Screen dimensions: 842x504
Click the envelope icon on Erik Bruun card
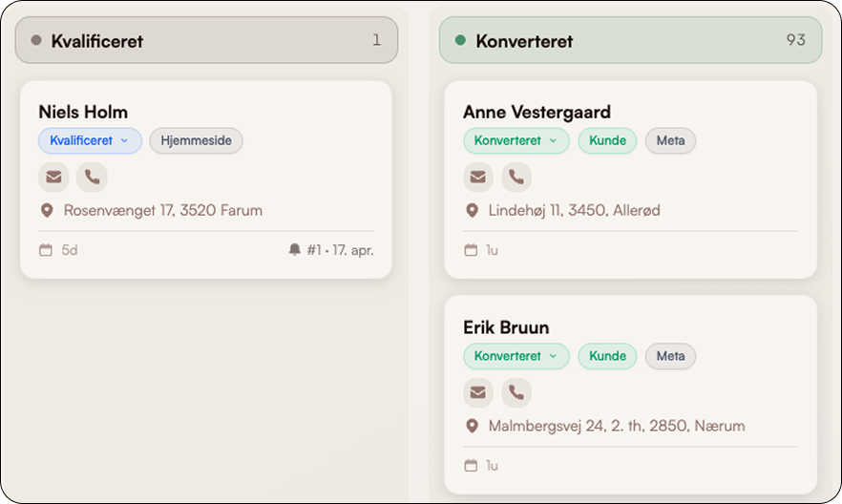(x=478, y=392)
